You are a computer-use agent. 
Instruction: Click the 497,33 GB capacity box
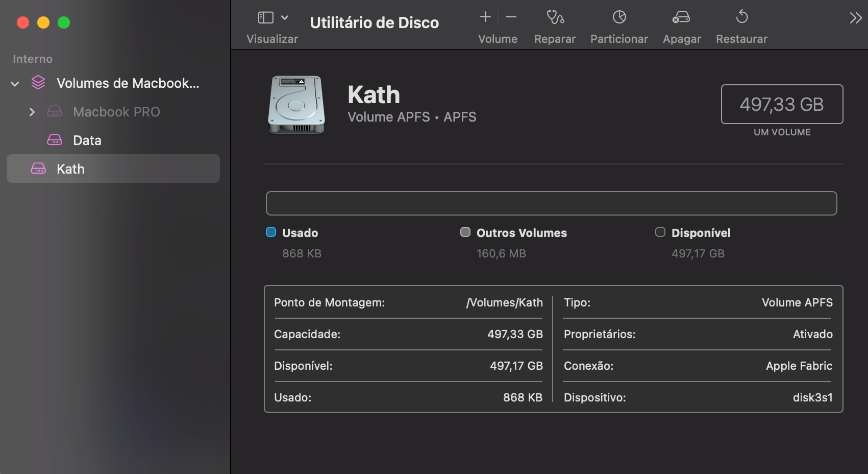(x=782, y=104)
